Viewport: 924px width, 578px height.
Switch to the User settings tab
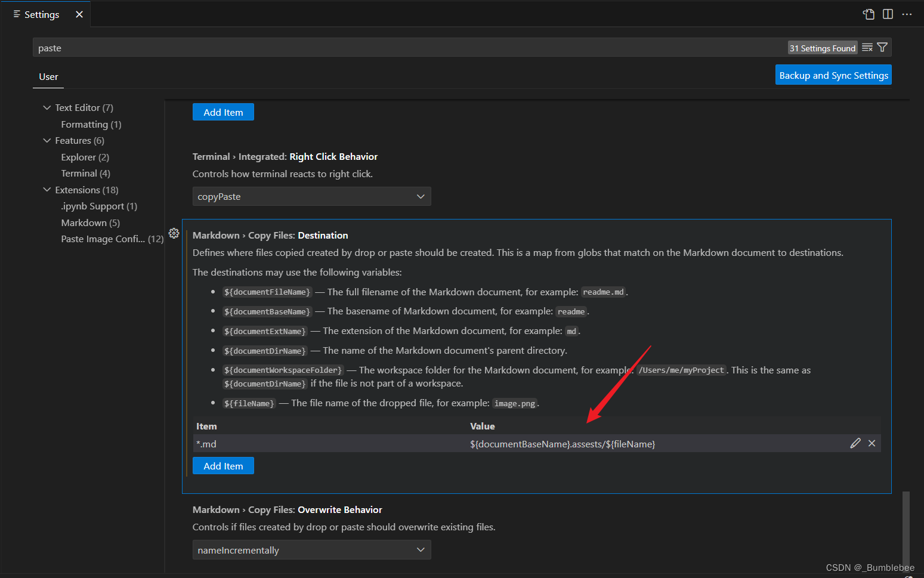tap(48, 76)
